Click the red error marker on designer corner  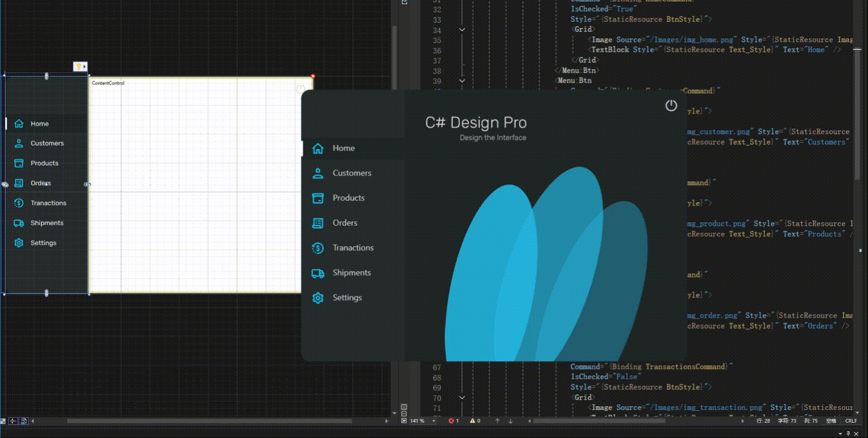point(313,76)
